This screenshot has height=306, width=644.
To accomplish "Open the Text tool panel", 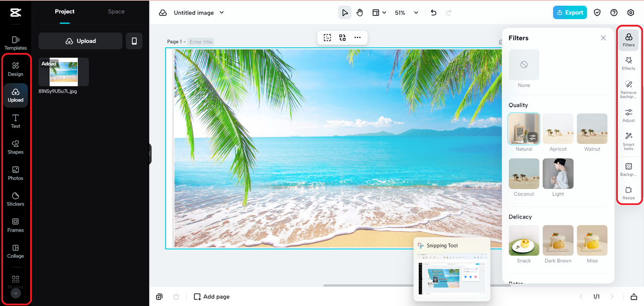I will click(16, 121).
